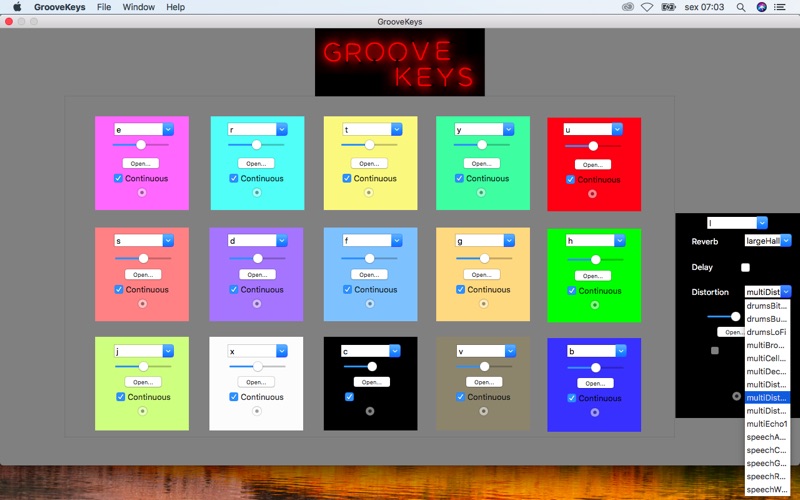800x500 pixels.
Task: Expand the key dropdown on the salmon s pad
Action: click(x=168, y=240)
